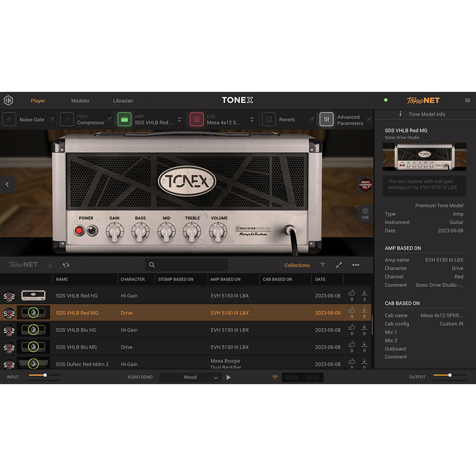Open the Heavy Legends Vol.1 collection badge

366,185
